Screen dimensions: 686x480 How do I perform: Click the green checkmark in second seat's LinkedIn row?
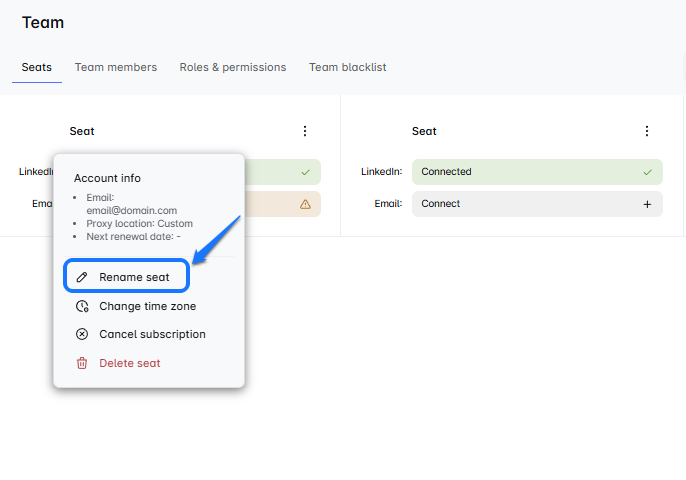tap(647, 172)
